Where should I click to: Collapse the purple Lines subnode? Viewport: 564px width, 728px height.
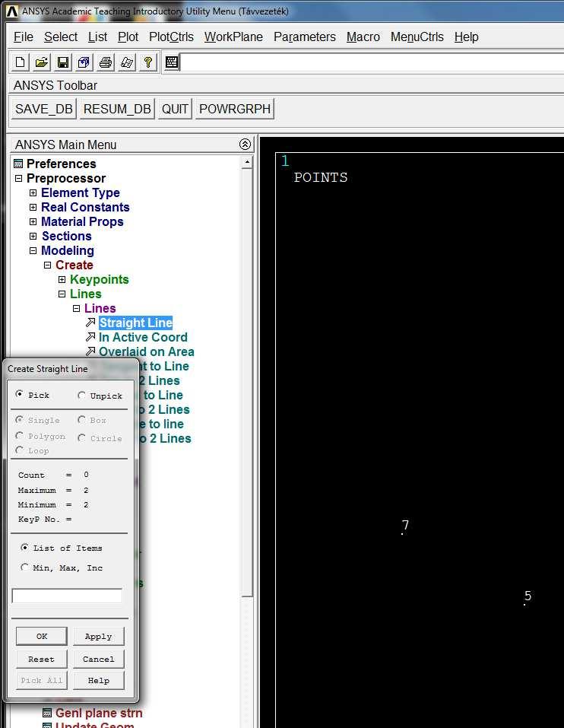(x=76, y=308)
